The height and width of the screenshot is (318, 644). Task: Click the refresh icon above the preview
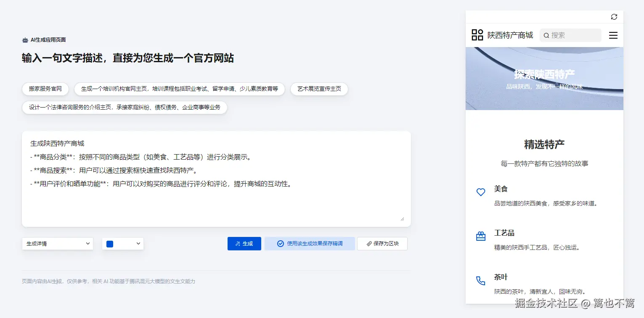[614, 17]
